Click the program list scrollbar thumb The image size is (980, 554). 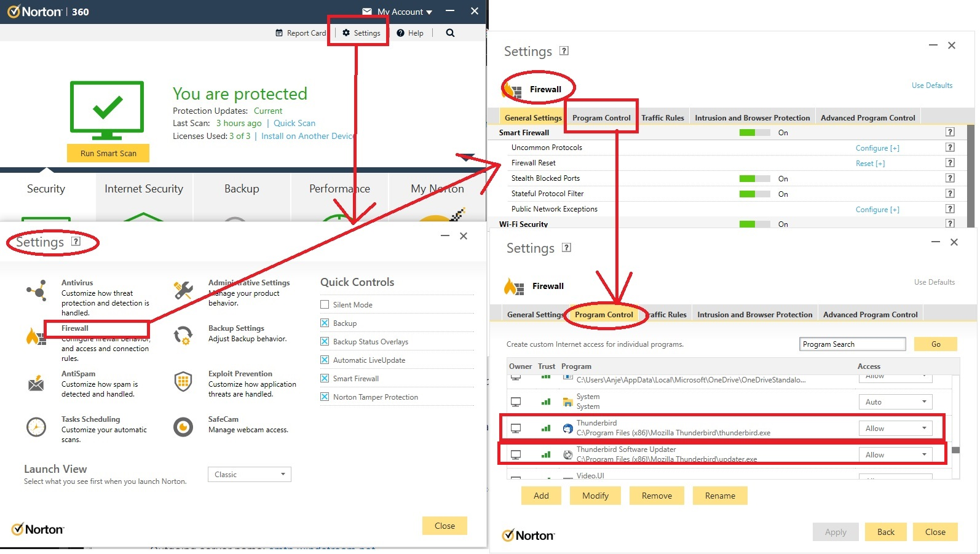click(x=955, y=450)
